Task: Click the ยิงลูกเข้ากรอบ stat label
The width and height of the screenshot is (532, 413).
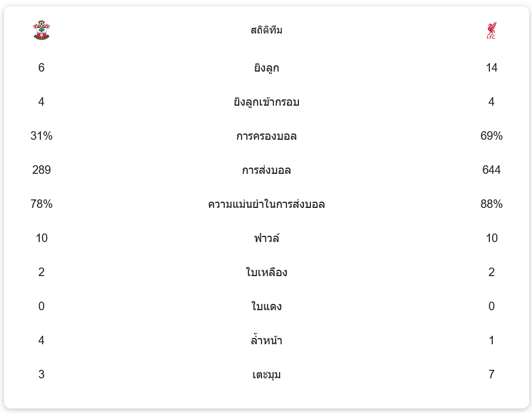Action: pyautogui.click(x=267, y=102)
